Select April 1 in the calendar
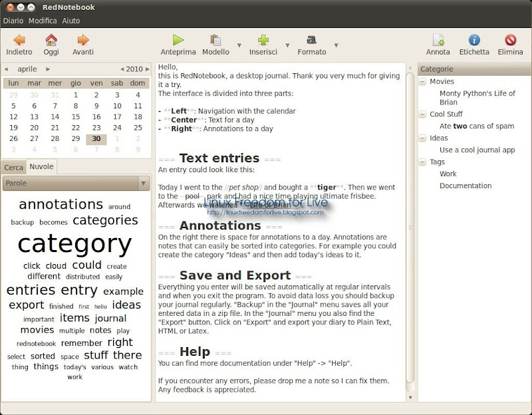Viewport: 532px width, 415px height. pos(76,95)
